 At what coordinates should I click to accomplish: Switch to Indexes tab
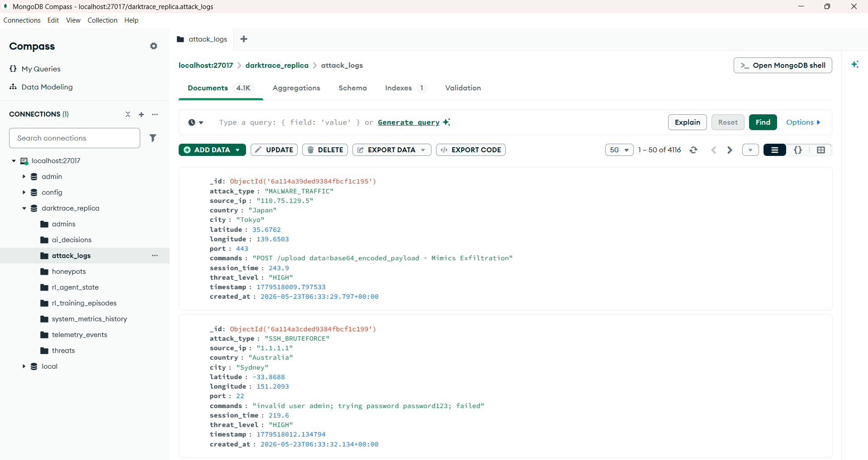pyautogui.click(x=405, y=88)
